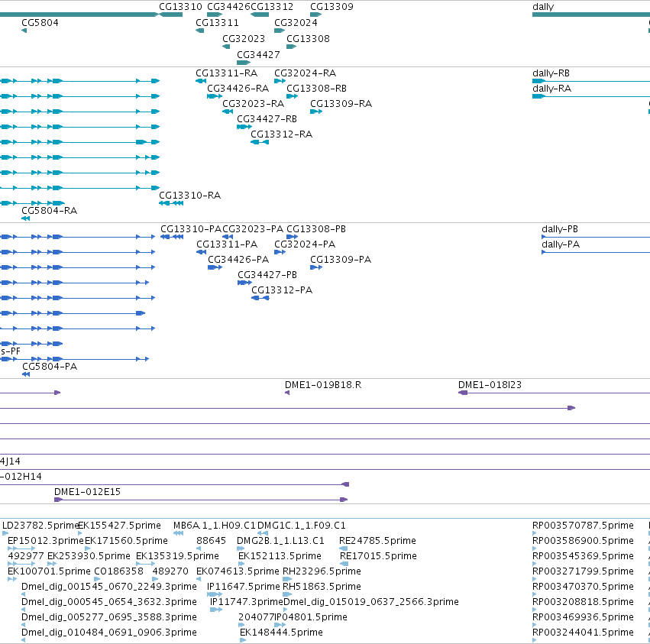Open transcript dally-RA
The image size is (650, 644).
[x=551, y=89]
